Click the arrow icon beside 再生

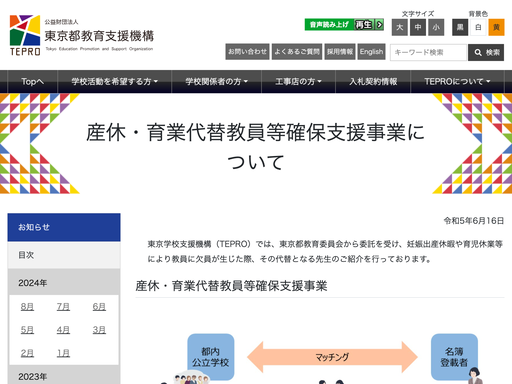click(379, 25)
